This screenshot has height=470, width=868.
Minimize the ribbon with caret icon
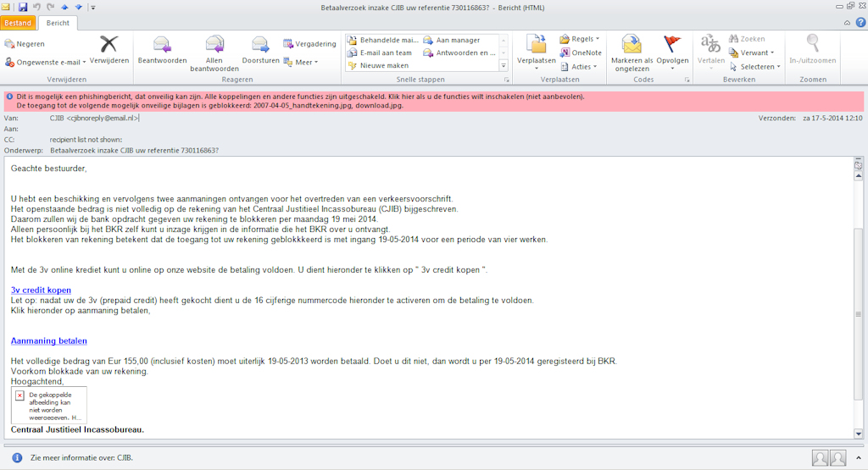click(847, 23)
